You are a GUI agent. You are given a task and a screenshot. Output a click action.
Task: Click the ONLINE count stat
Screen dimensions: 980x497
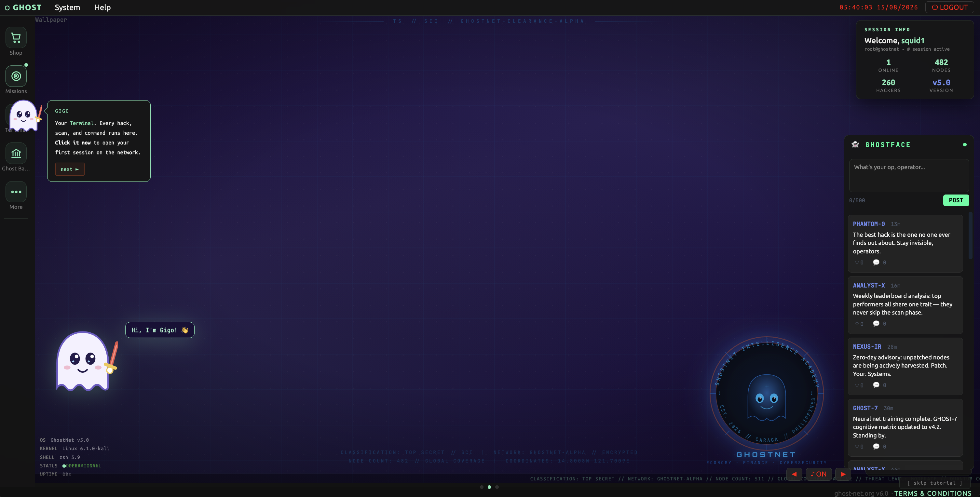[888, 65]
